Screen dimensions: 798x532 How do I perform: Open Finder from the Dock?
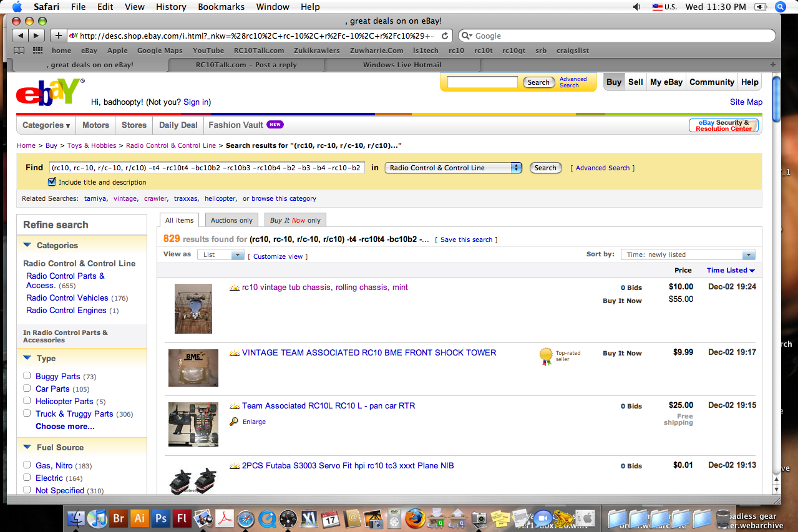point(75,518)
